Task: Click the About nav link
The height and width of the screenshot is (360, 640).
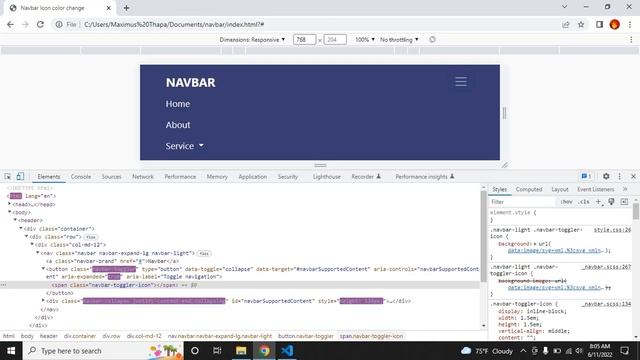Action: 178,125
